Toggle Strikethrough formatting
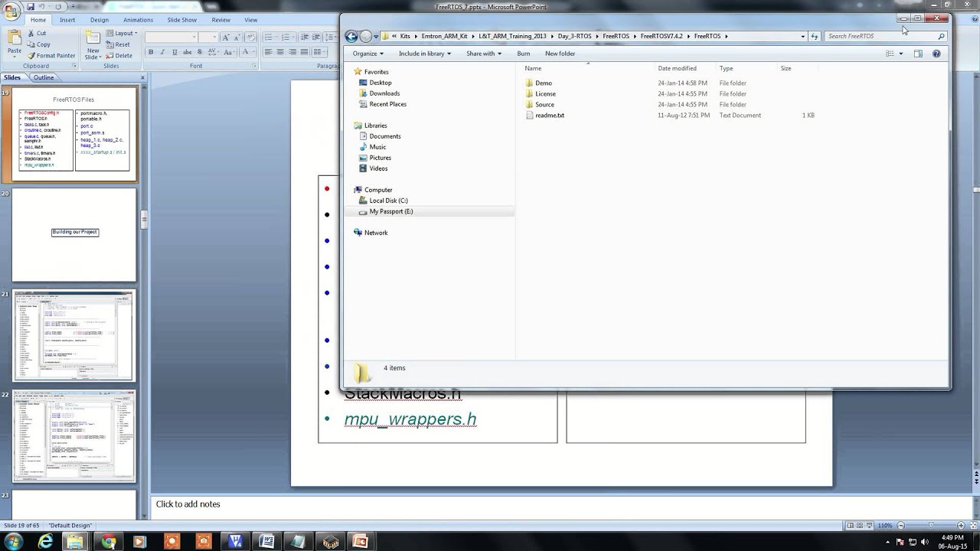This screenshot has height=551, width=980. coord(187,52)
